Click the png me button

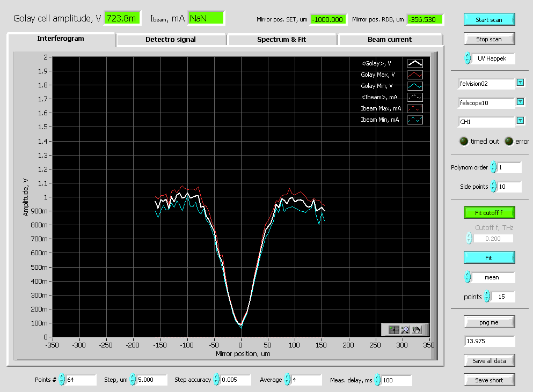click(x=489, y=322)
